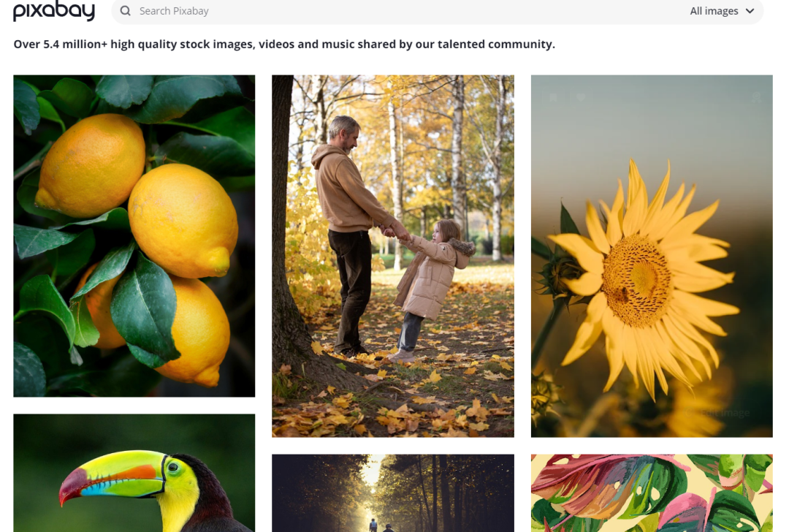Screen dimensions: 789x532
Task: Open the All images dropdown
Action: click(x=722, y=10)
